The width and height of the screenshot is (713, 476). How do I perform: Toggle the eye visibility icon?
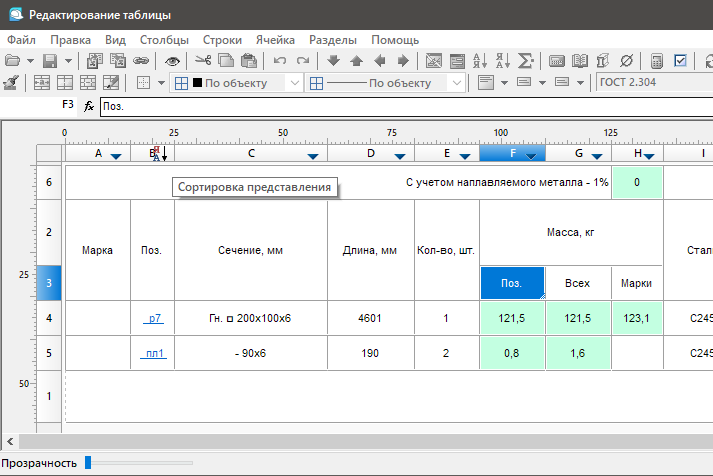click(x=172, y=61)
